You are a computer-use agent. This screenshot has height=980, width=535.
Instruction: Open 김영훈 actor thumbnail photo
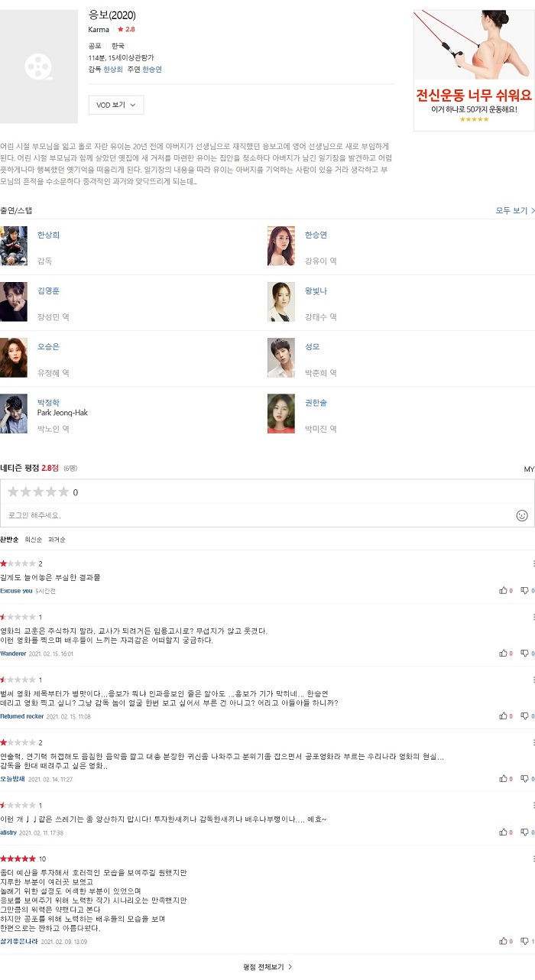click(x=14, y=302)
